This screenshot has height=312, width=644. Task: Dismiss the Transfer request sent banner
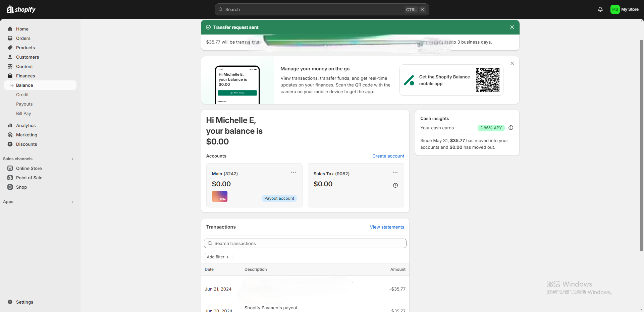click(x=512, y=27)
